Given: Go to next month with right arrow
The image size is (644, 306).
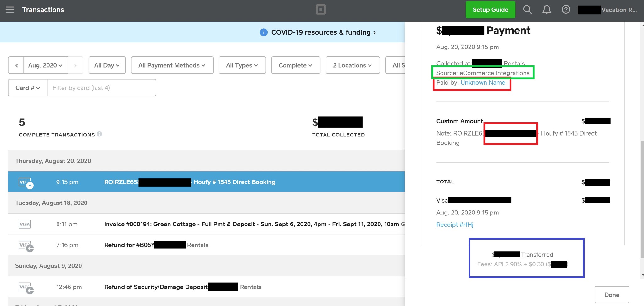Looking at the screenshot, I should (75, 65).
